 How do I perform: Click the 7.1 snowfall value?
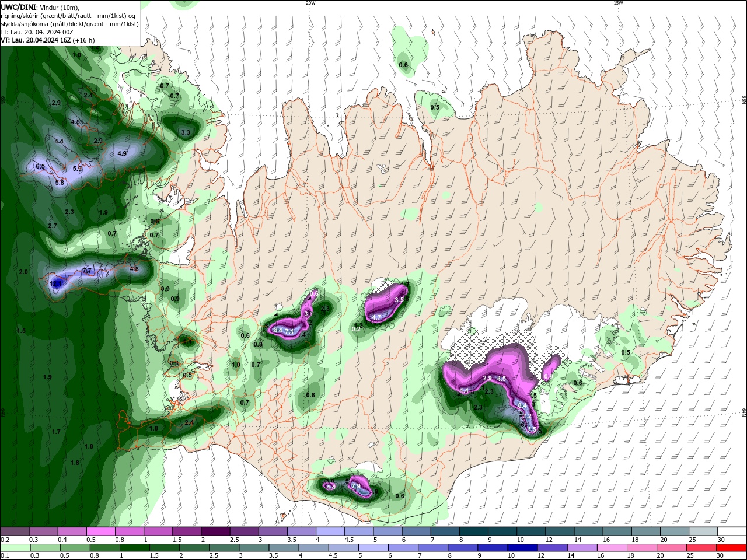(289, 331)
